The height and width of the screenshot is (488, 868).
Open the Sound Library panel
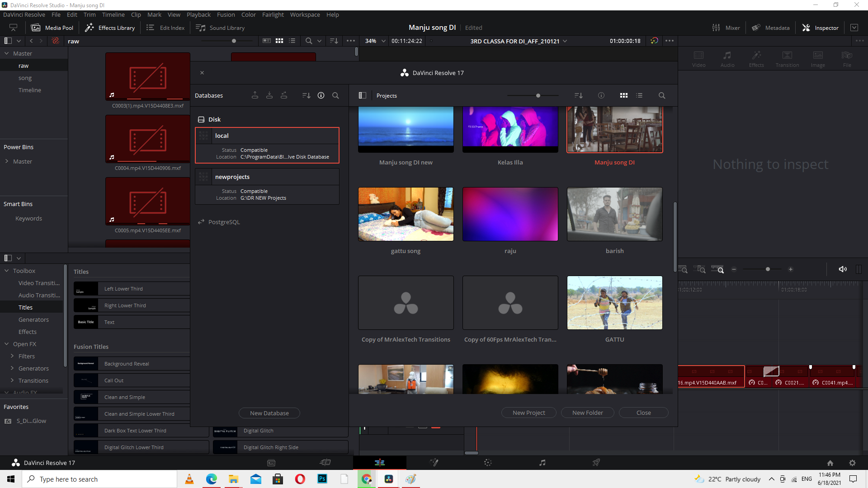pyautogui.click(x=220, y=28)
